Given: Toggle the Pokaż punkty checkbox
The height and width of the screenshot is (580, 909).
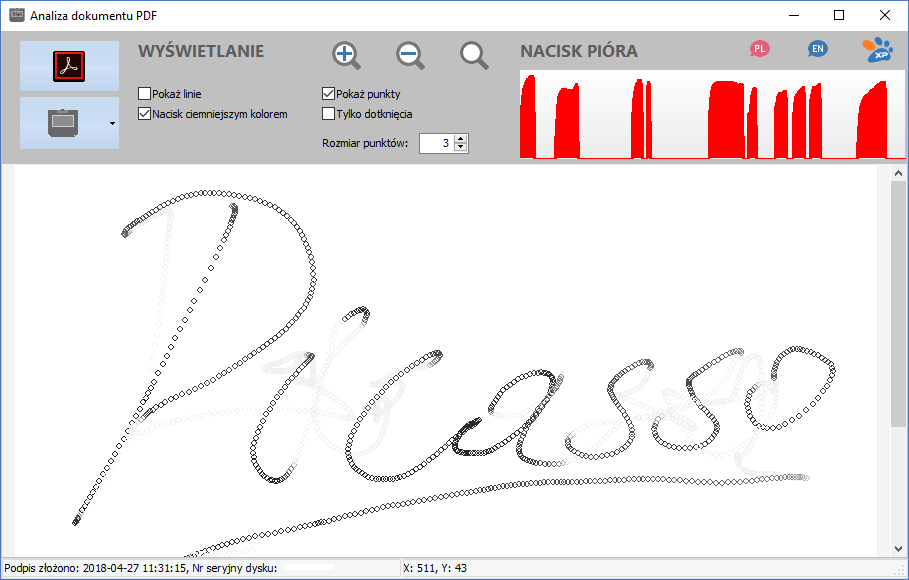Looking at the screenshot, I should (328, 93).
